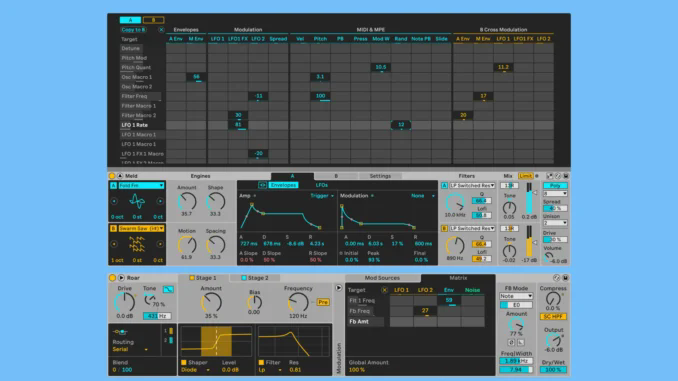Toggle the Pre filter button
The width and height of the screenshot is (678, 381).
(x=323, y=302)
